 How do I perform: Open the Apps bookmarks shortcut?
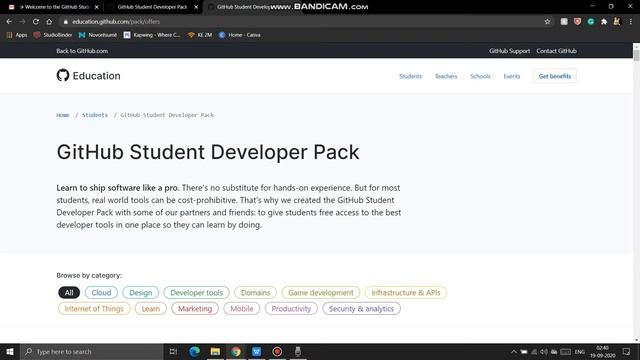tap(17, 35)
